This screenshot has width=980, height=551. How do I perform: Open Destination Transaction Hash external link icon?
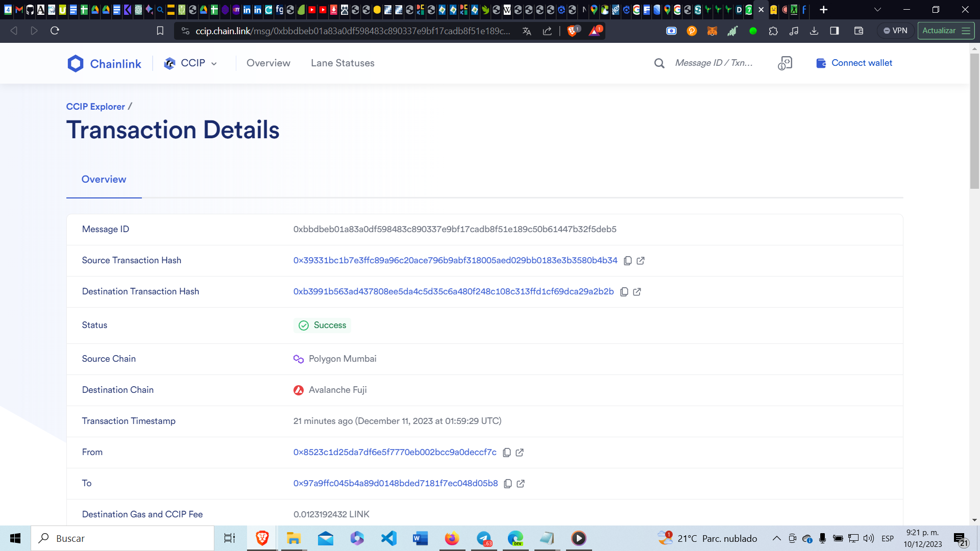(637, 292)
